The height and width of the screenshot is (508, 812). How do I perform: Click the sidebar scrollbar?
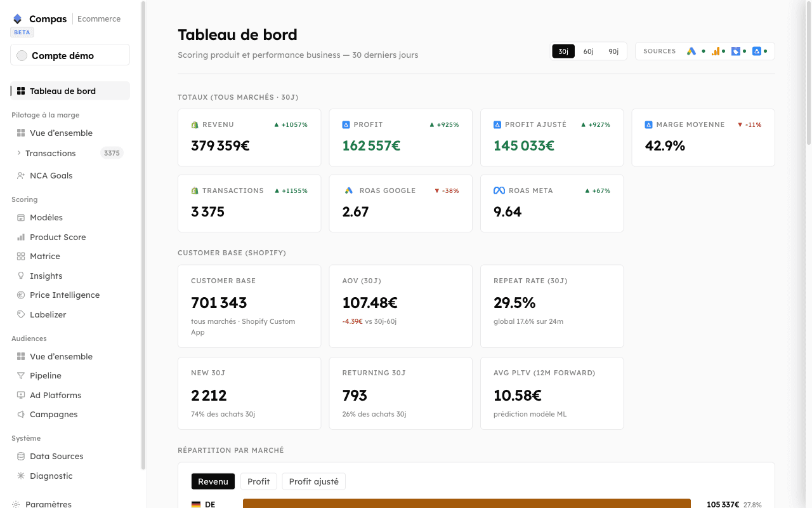143,235
